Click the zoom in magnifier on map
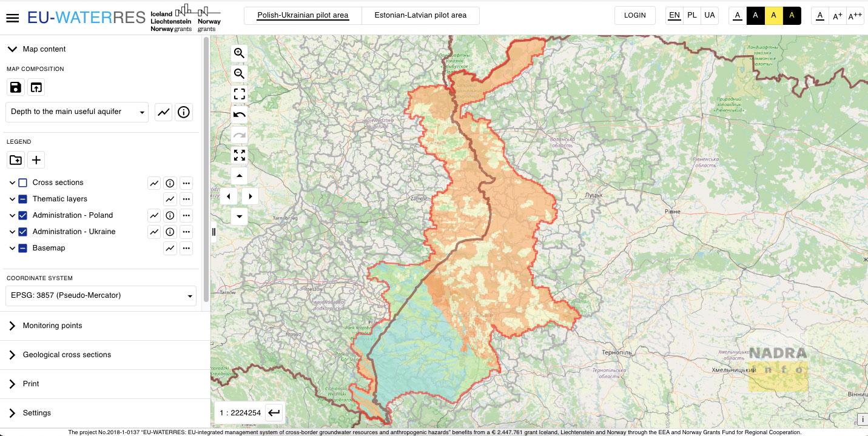Screen dimensions: 868x436 tap(240, 53)
